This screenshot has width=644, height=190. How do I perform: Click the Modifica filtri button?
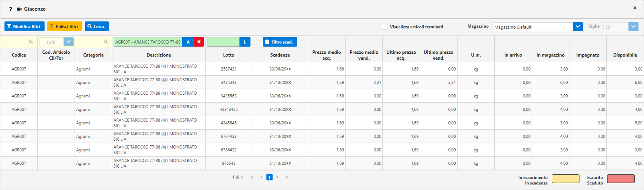point(24,26)
